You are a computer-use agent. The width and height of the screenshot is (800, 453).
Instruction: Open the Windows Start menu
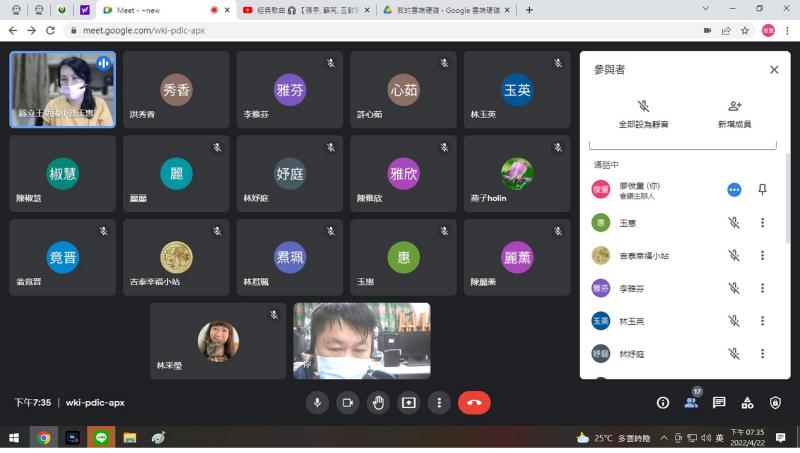tap(14, 438)
